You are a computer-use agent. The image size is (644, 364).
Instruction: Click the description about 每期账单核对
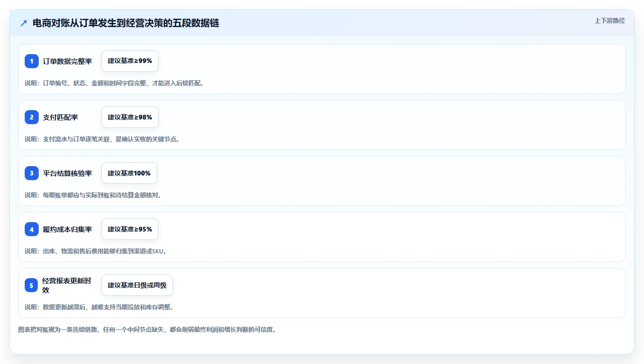pos(93,195)
